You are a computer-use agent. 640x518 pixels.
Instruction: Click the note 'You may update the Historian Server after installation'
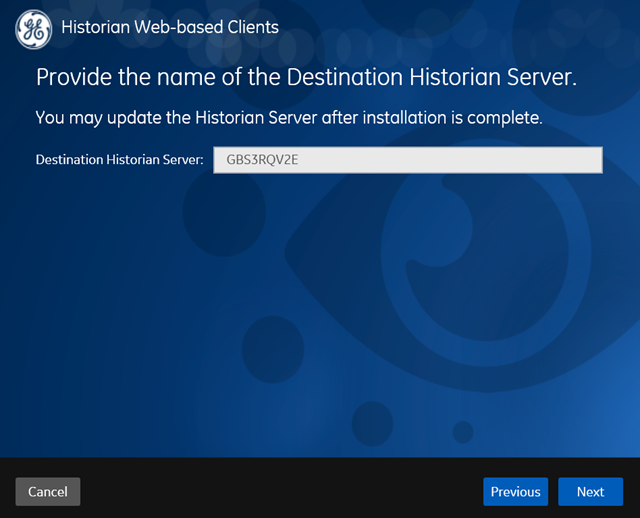point(241,118)
